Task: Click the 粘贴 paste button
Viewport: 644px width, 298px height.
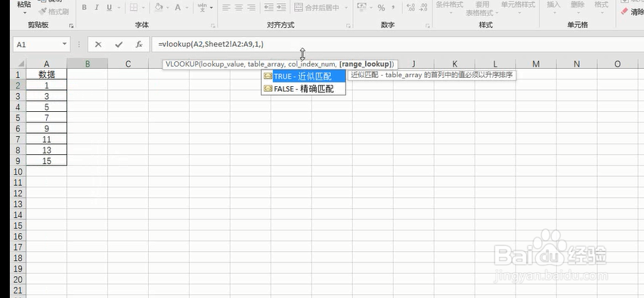Action: (24, 7)
